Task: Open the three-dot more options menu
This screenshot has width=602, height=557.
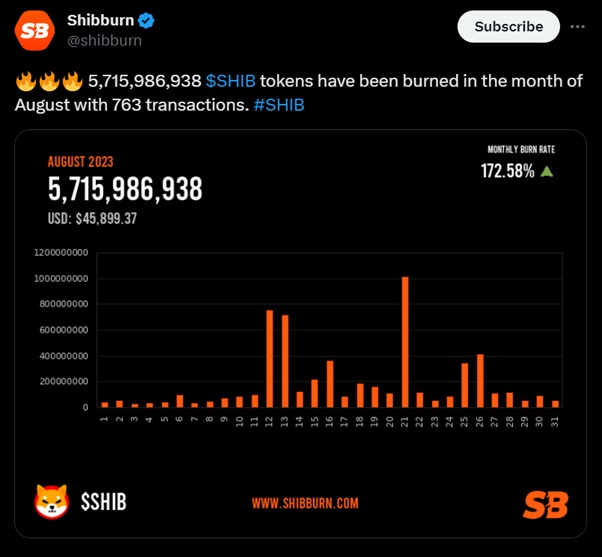Action: (577, 26)
